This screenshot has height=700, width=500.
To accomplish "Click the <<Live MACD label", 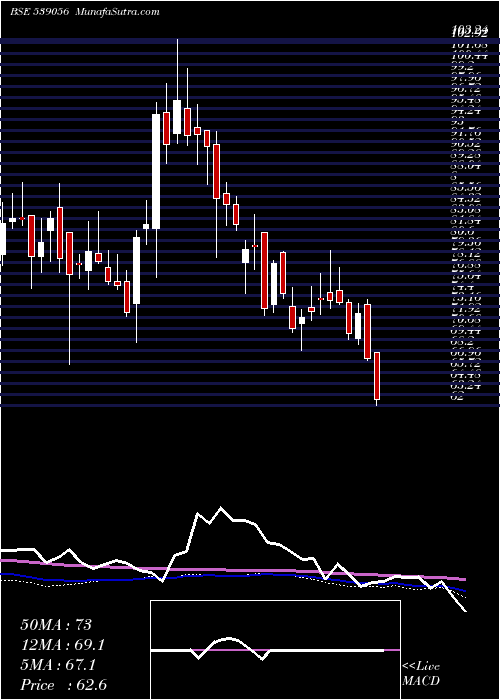I will 421,673.
